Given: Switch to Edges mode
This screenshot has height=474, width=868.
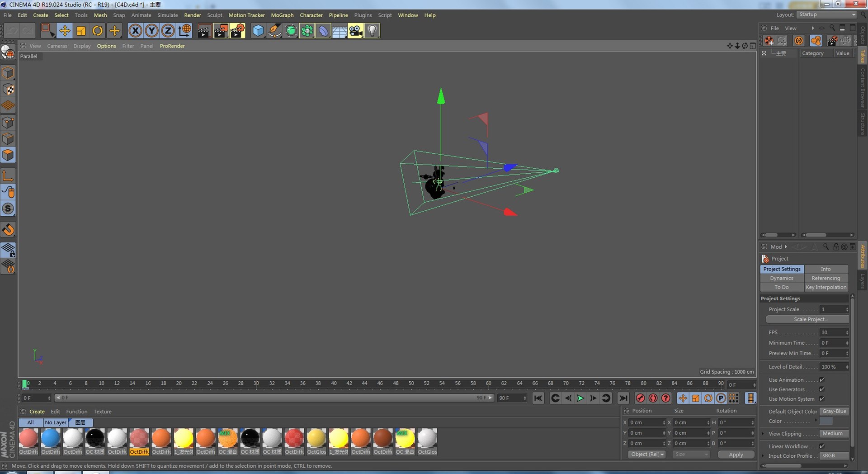Looking at the screenshot, I should [x=8, y=139].
